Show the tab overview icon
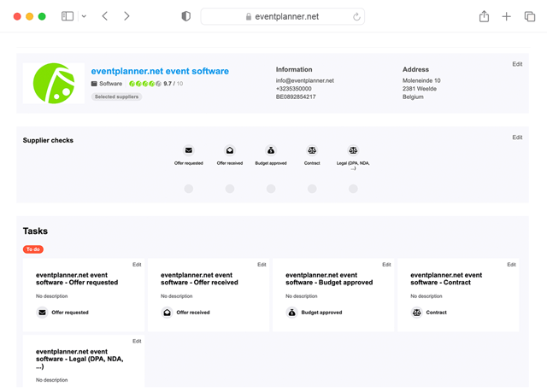The width and height of the screenshot is (547, 392). 530,16
